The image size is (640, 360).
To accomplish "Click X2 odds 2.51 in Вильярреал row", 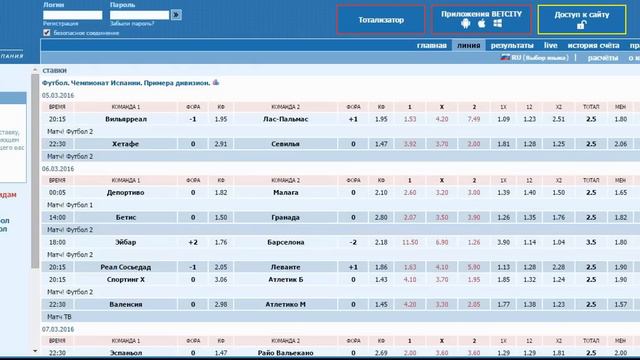I will [x=558, y=119].
